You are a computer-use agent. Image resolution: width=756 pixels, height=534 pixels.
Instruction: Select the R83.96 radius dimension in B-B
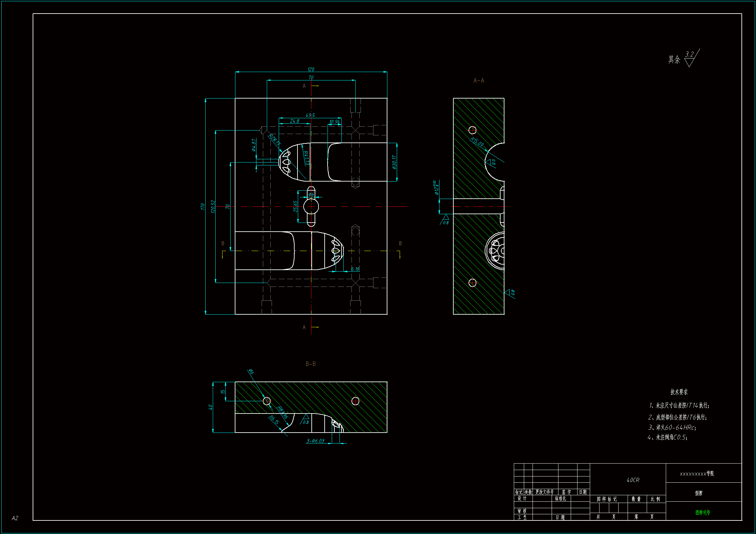(282, 412)
